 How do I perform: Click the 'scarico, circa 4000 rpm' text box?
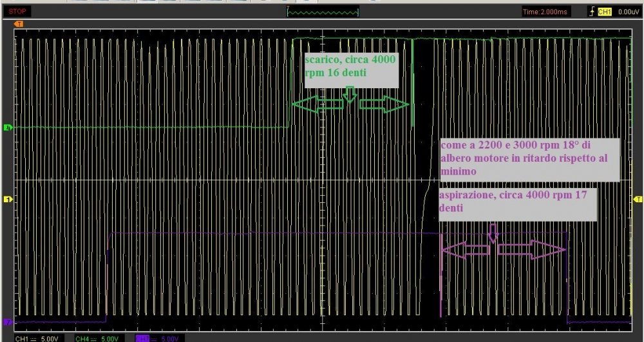tap(351, 68)
